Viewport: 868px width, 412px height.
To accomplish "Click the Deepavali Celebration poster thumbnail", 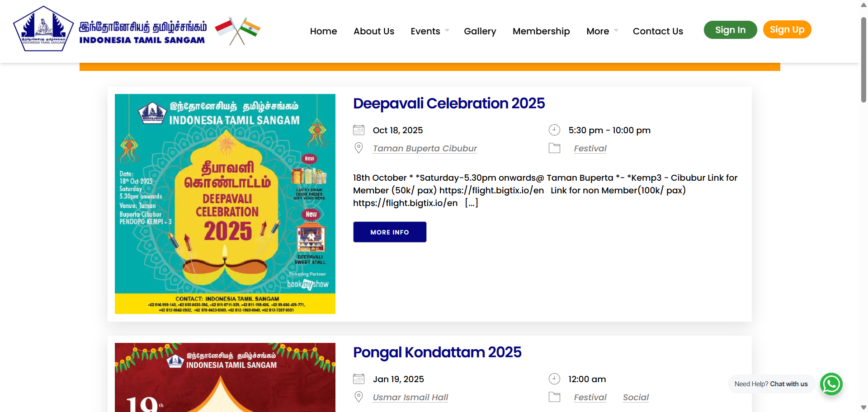I will tap(225, 203).
